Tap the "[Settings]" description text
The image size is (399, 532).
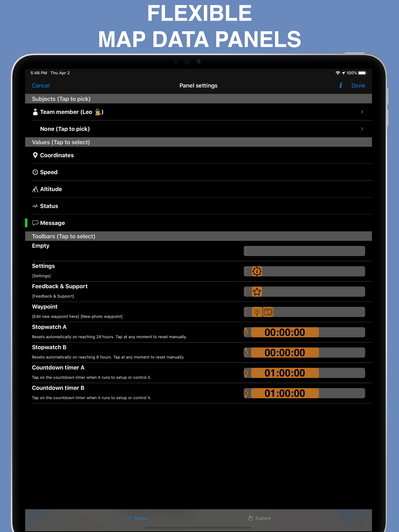click(x=41, y=276)
